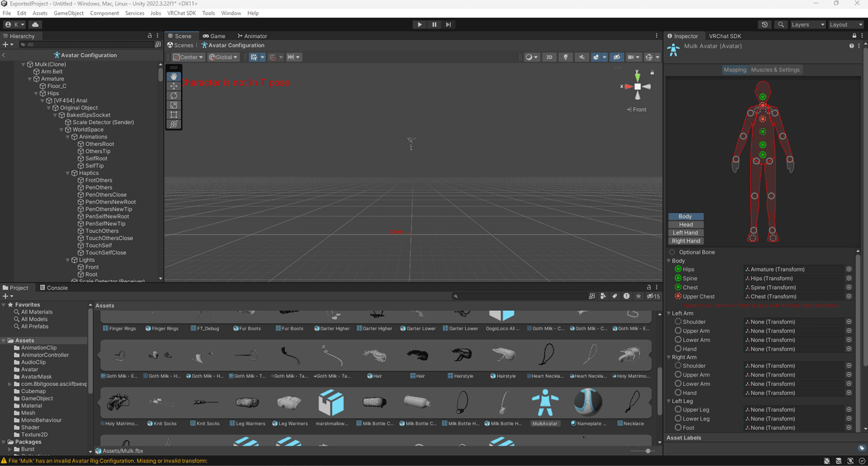Toggle hidden packages count button

pos(654,296)
